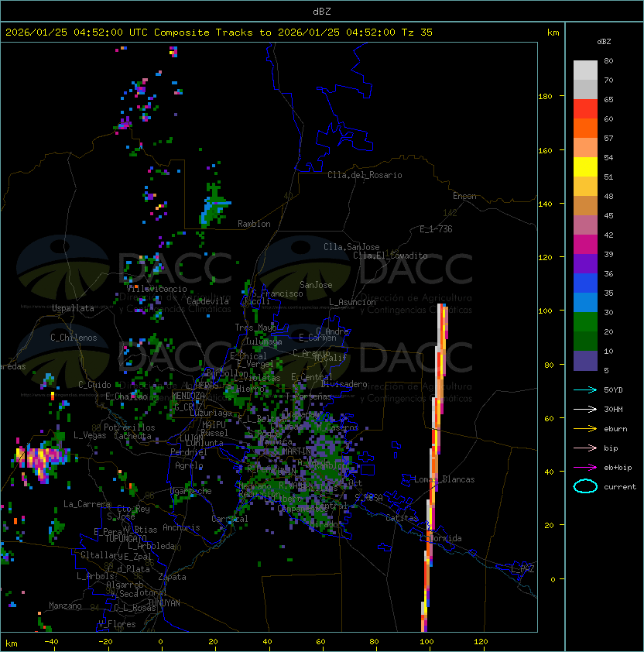Click the cyan 50YD arrow in legend
This screenshot has width=644, height=652.
[585, 389]
